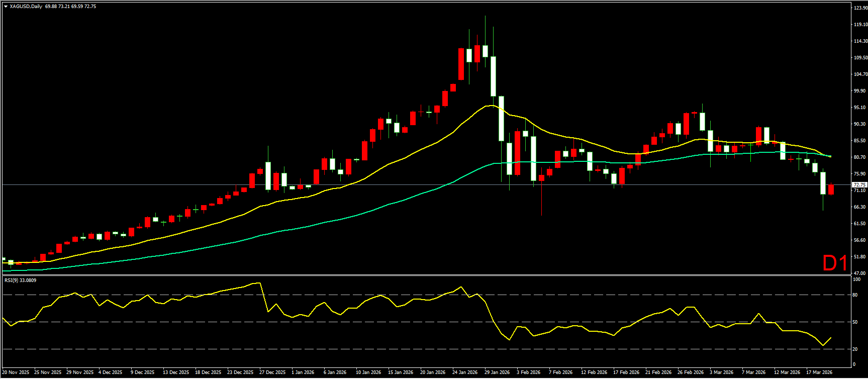The width and height of the screenshot is (868, 379).
Task: Click the 20 Nov 2025 date label
Action: 16,372
